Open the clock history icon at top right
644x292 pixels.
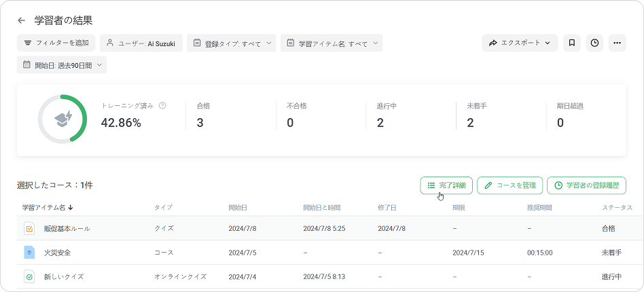pyautogui.click(x=594, y=43)
